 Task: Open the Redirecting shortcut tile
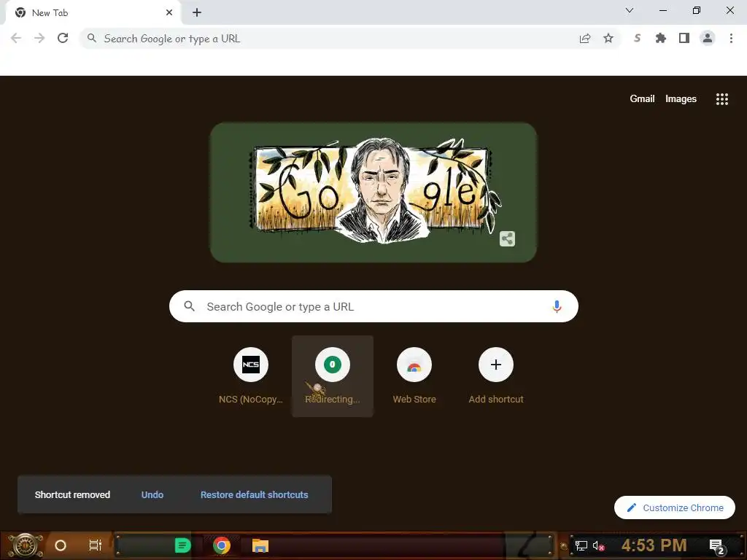click(333, 376)
